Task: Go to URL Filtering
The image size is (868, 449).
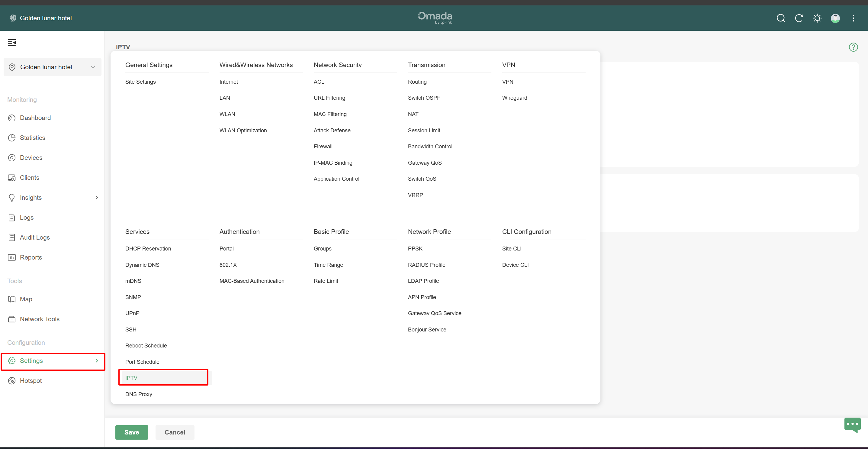Action: (x=329, y=98)
